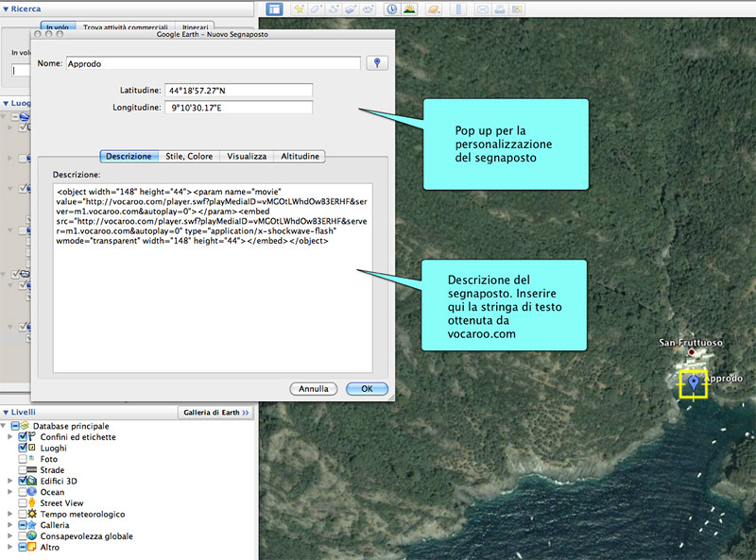Open Galleria di Earth

pos(215,413)
